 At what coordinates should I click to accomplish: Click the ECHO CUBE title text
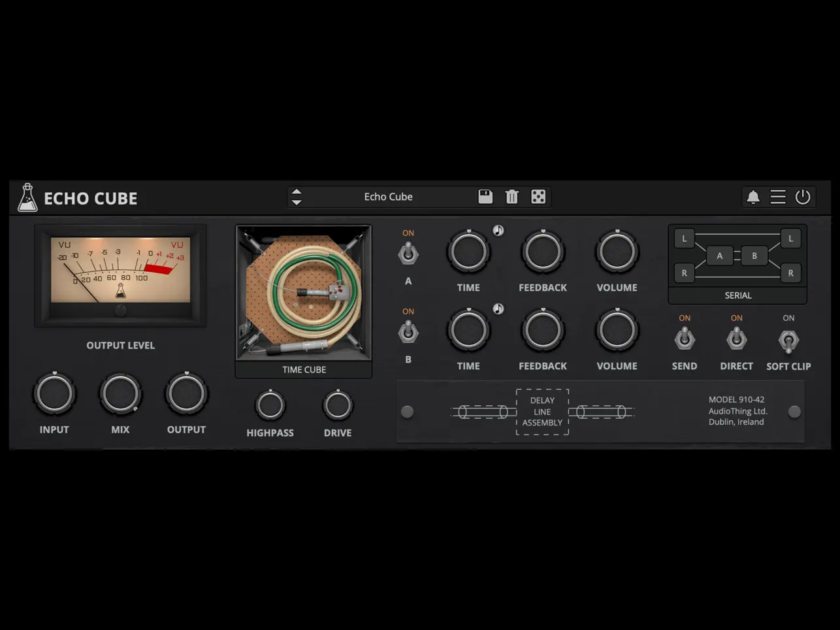91,199
